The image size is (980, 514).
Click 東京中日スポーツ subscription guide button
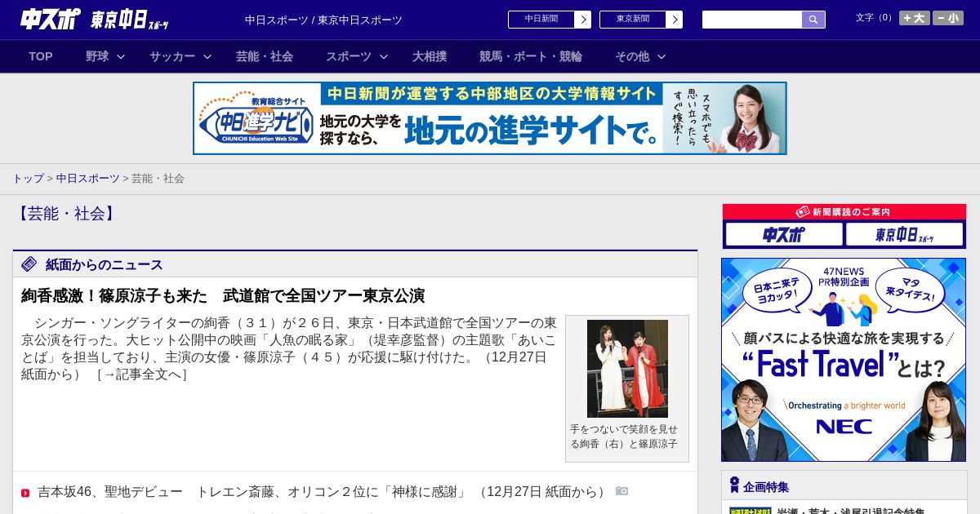point(904,235)
